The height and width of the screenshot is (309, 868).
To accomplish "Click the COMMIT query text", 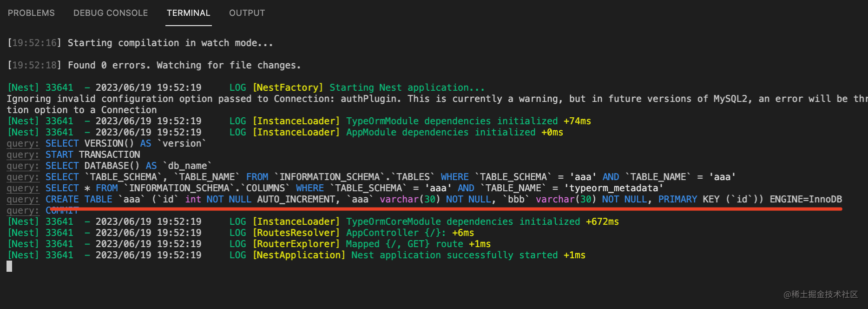I will pyautogui.click(x=62, y=211).
